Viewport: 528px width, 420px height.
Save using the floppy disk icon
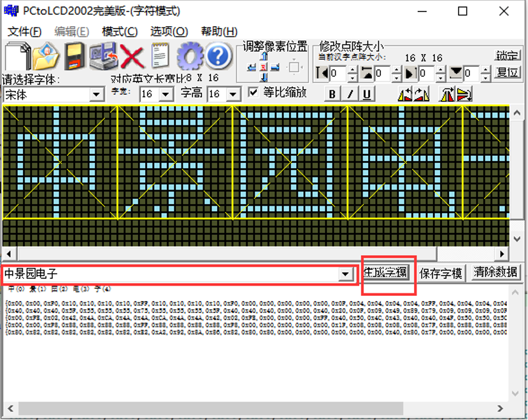[x=75, y=56]
